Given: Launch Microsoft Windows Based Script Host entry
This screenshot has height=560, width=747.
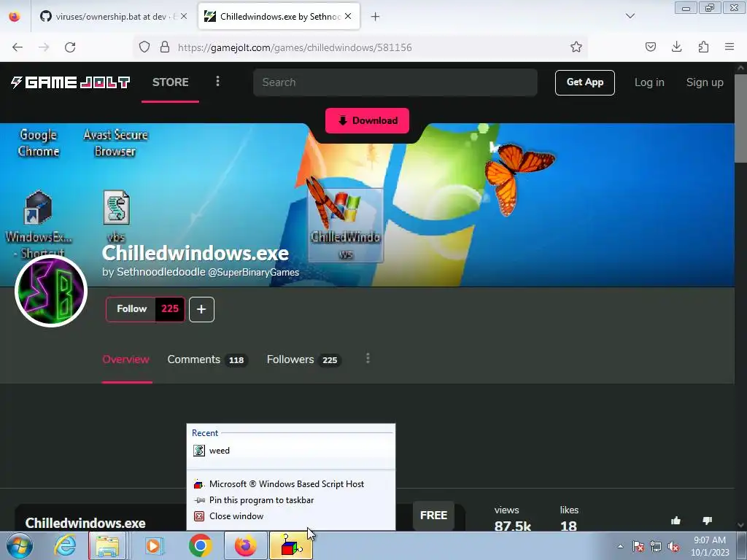Looking at the screenshot, I should tap(290, 484).
